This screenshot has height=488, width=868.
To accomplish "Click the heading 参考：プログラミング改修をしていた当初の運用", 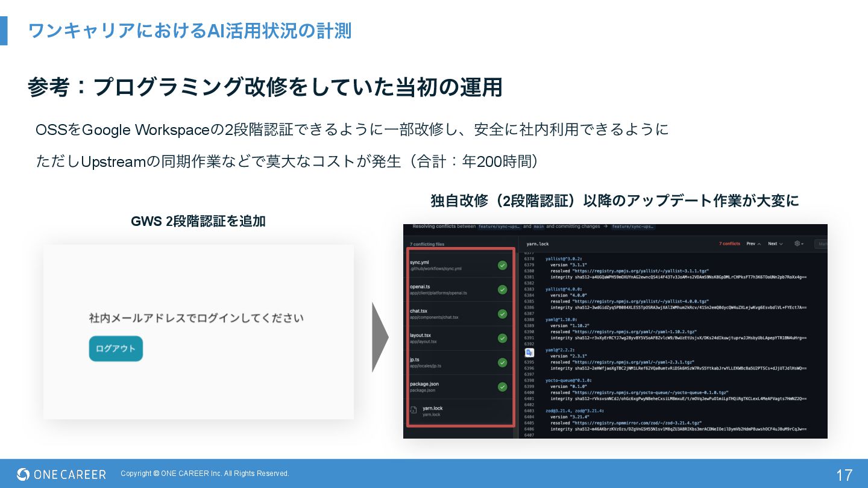I will [x=265, y=87].
